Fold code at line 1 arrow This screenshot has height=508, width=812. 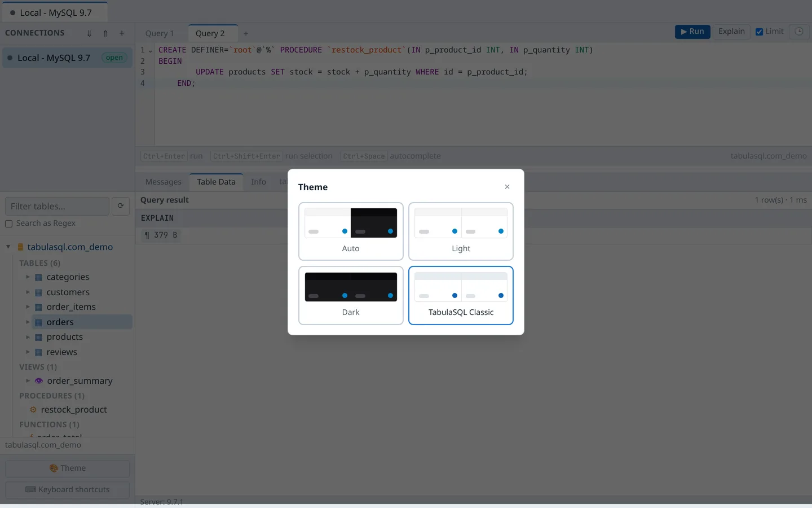[150, 50]
